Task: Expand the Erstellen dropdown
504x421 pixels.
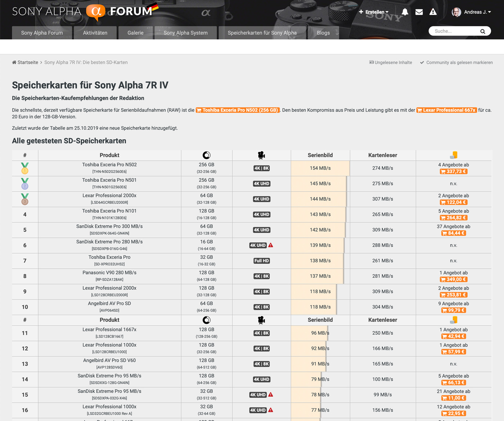Action: tap(374, 12)
